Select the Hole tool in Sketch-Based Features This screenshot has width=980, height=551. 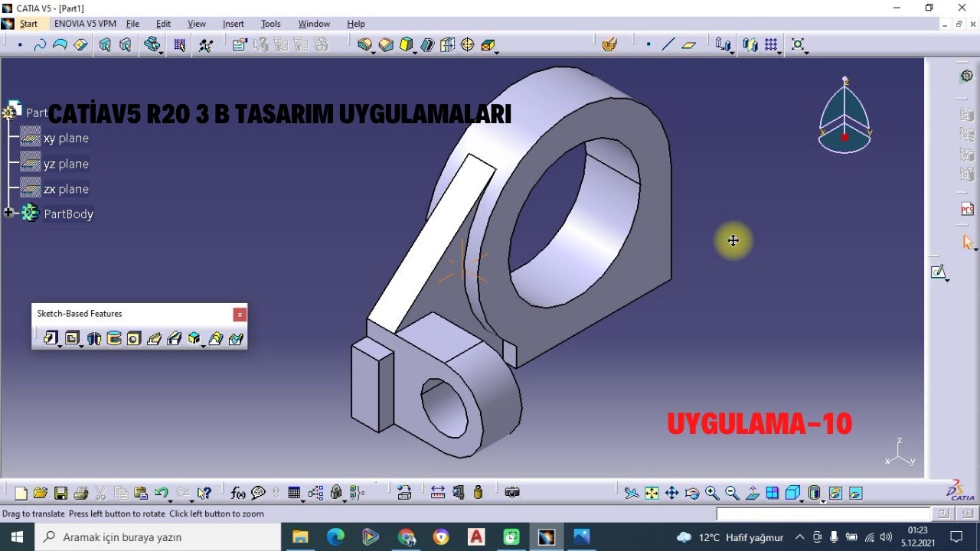[x=134, y=338]
